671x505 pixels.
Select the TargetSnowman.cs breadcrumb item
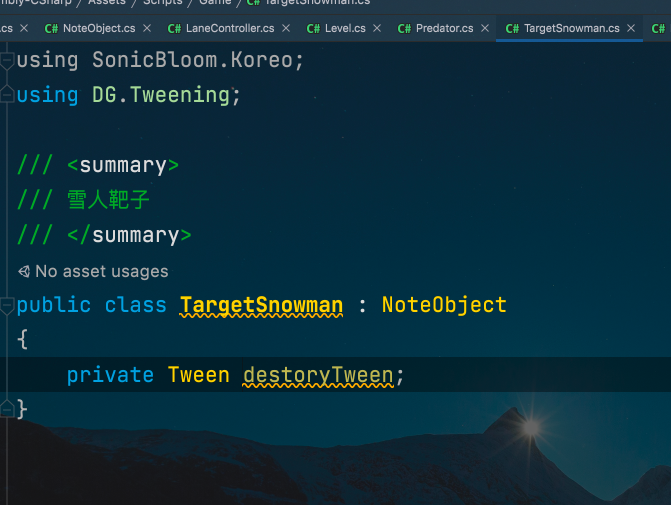(x=308, y=3)
